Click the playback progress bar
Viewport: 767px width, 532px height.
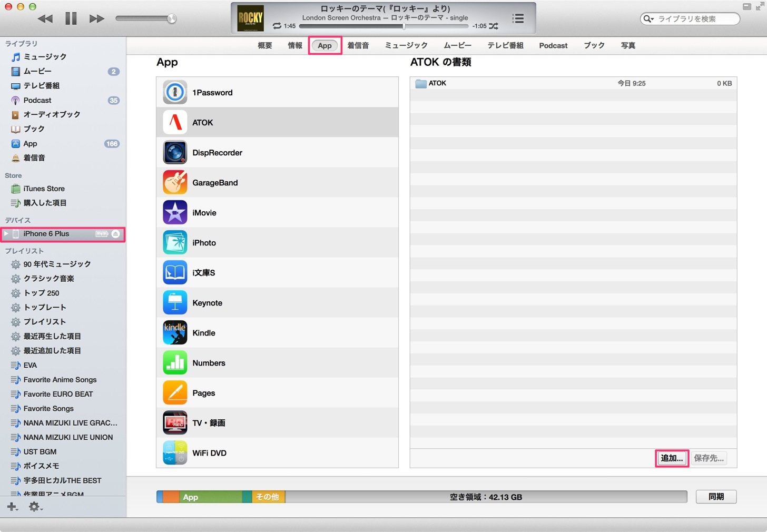click(383, 26)
